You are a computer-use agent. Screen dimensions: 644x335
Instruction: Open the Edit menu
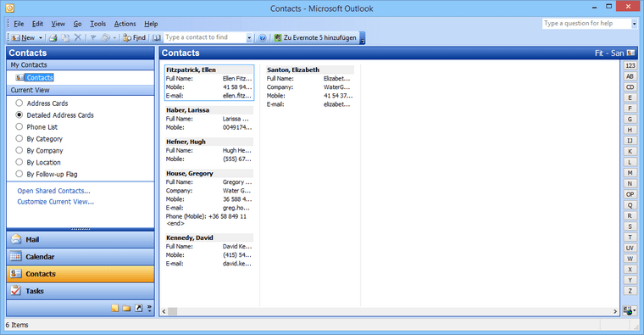(x=38, y=24)
